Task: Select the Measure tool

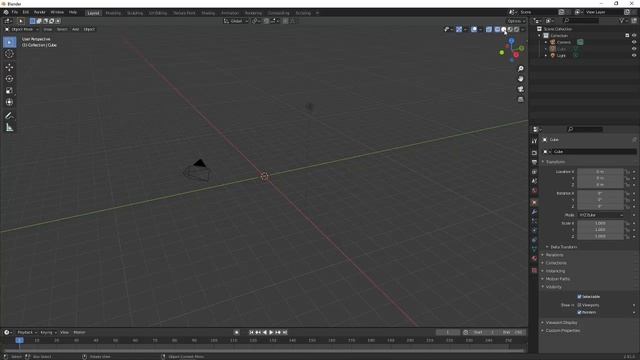Action: tap(9, 128)
